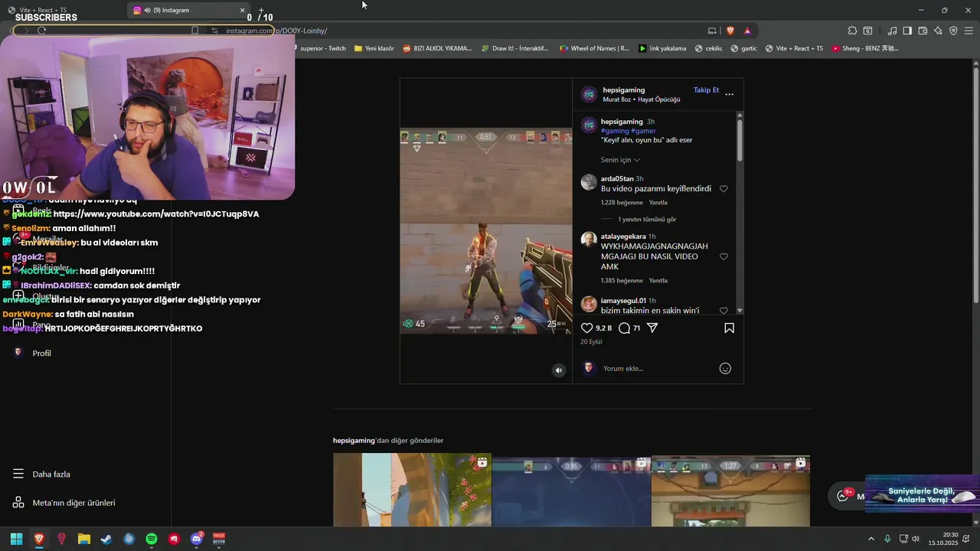Open Discord from the taskbar

197,539
